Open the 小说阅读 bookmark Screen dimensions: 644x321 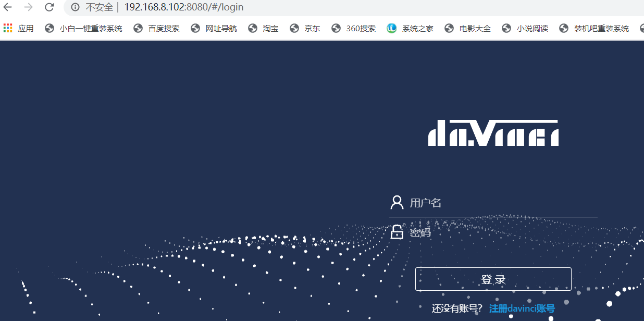click(x=525, y=28)
